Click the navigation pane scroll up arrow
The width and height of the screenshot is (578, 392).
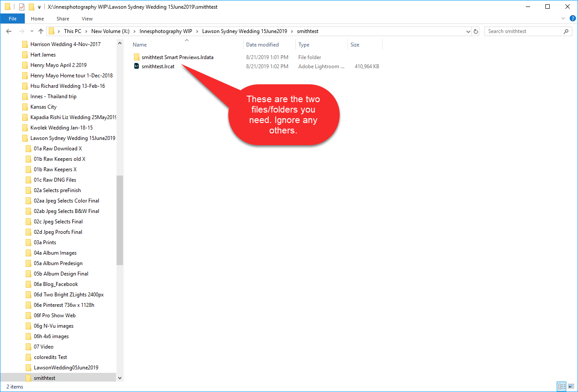coord(120,44)
